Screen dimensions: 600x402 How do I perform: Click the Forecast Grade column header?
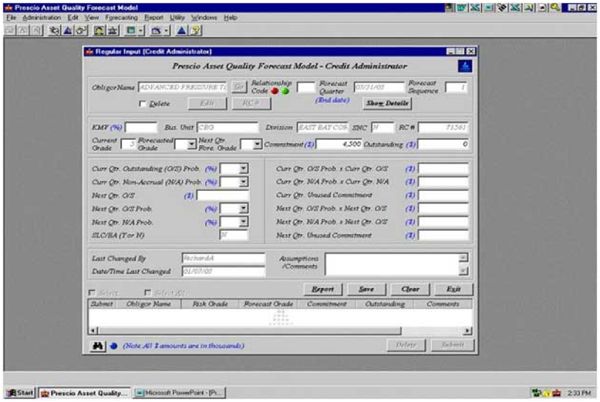point(268,304)
